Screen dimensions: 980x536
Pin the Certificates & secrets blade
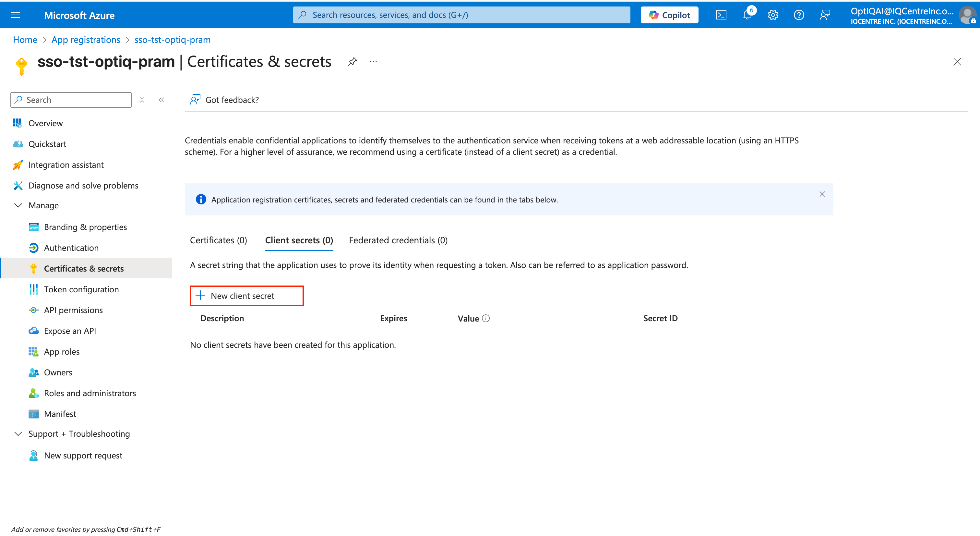(x=352, y=62)
